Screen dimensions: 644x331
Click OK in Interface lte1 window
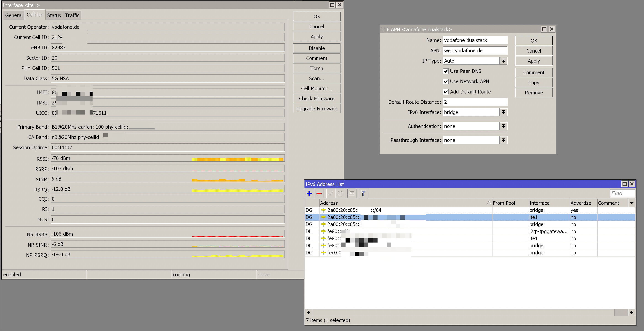(317, 16)
